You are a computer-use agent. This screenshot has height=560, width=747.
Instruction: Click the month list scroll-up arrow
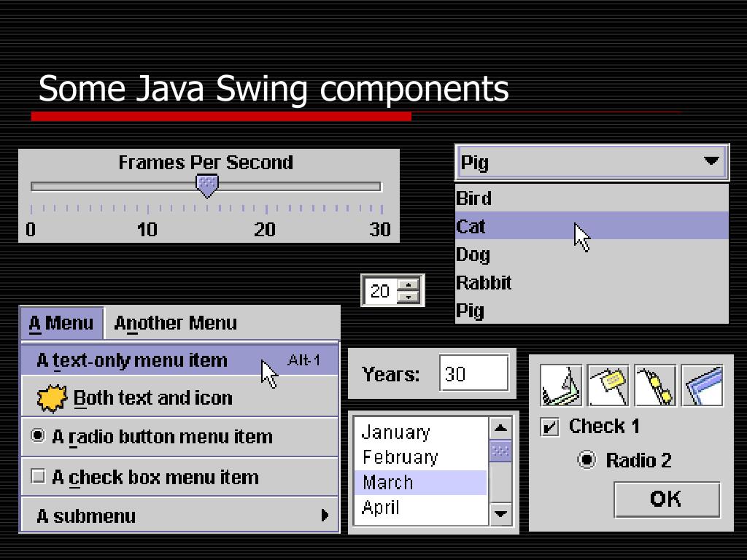coord(500,428)
